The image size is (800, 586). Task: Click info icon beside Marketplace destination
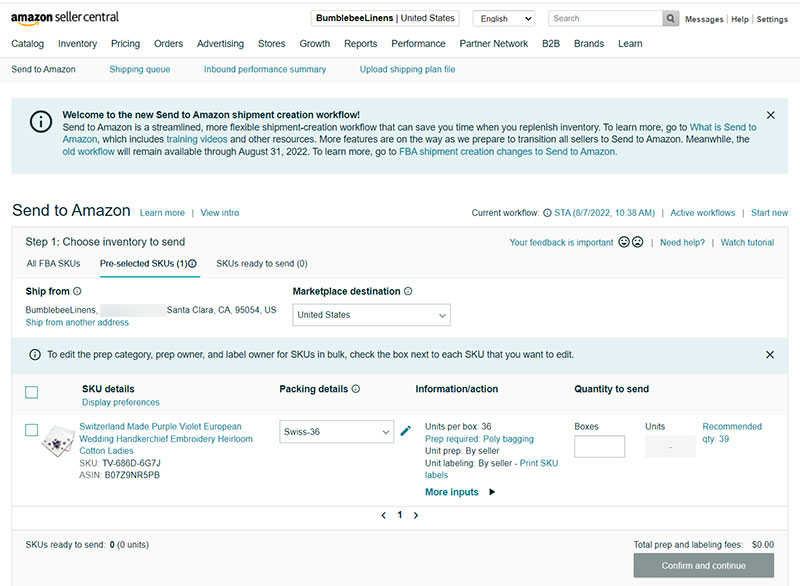pos(408,291)
